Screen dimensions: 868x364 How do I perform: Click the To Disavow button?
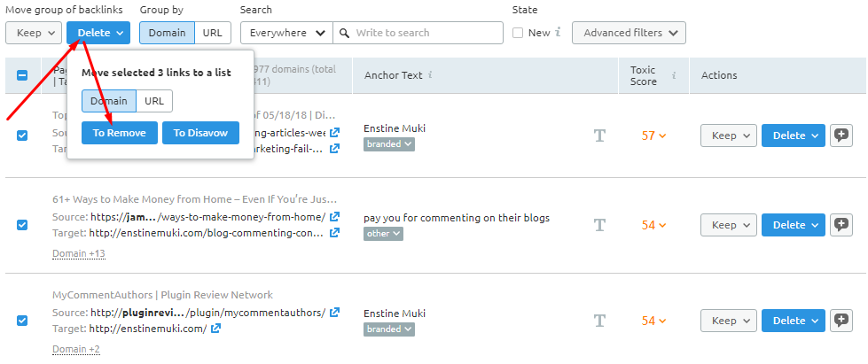click(200, 133)
